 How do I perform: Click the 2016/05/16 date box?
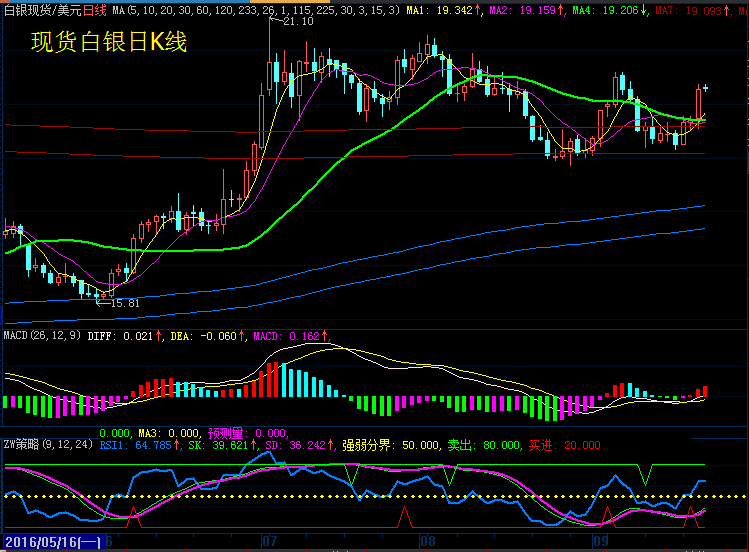[52, 541]
